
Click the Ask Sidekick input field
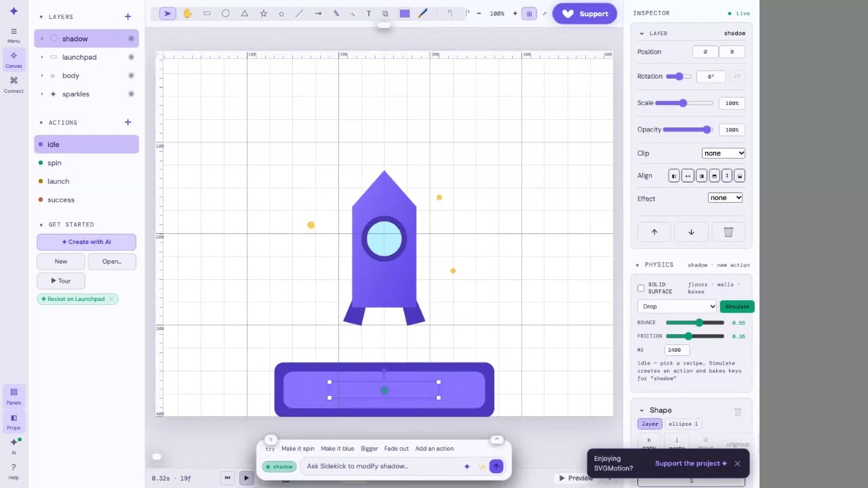(x=382, y=466)
